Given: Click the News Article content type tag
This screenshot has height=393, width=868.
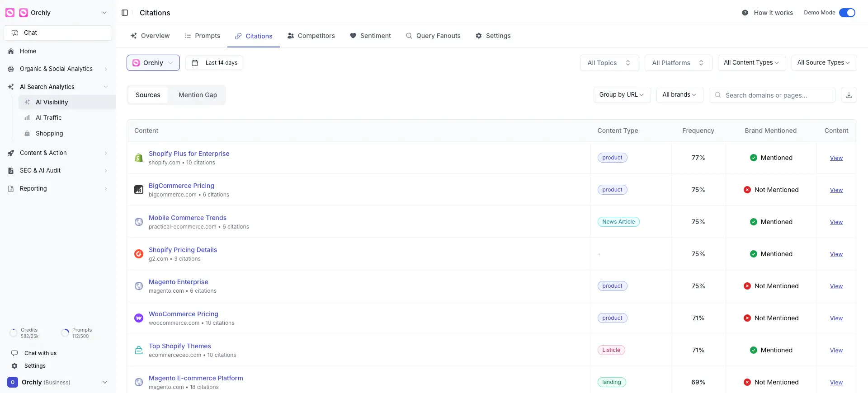Looking at the screenshot, I should 618,222.
